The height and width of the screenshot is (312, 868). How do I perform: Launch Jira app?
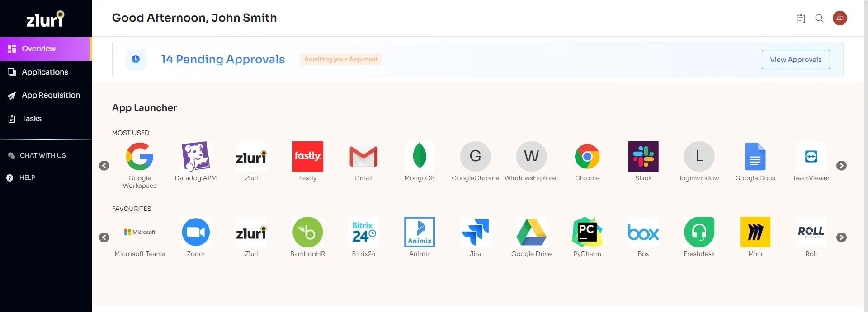476,232
